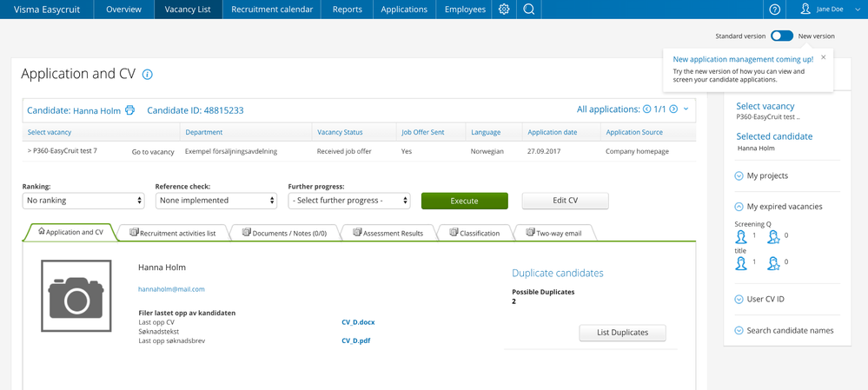Collapse My expired vacancies section

click(x=739, y=207)
